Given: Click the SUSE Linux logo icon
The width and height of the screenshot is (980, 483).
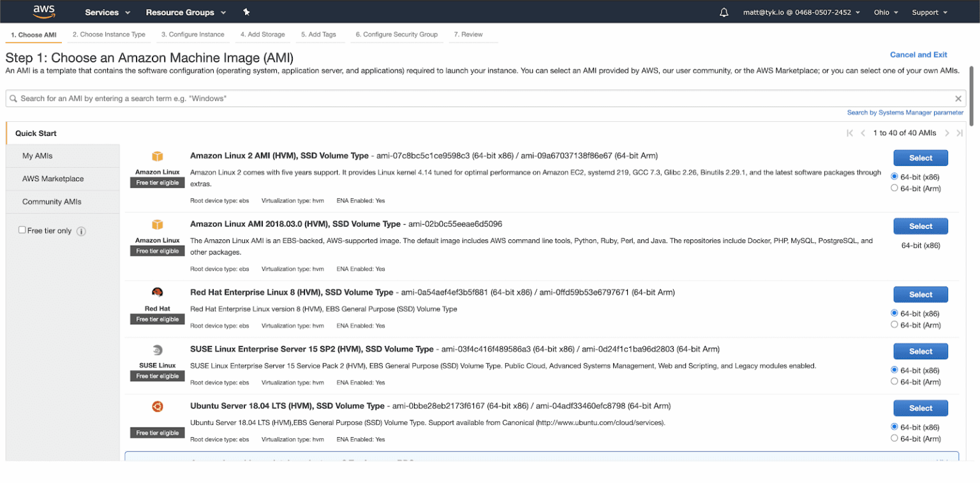Looking at the screenshot, I should pos(158,350).
